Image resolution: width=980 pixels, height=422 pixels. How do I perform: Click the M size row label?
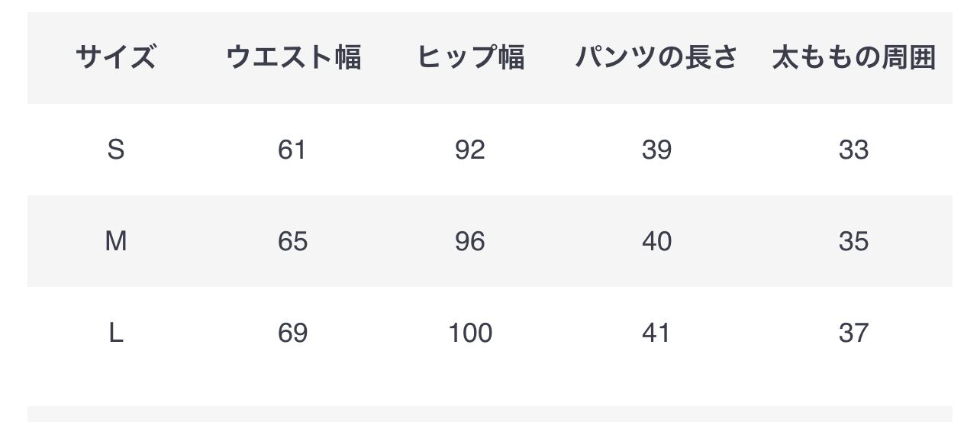pos(116,241)
